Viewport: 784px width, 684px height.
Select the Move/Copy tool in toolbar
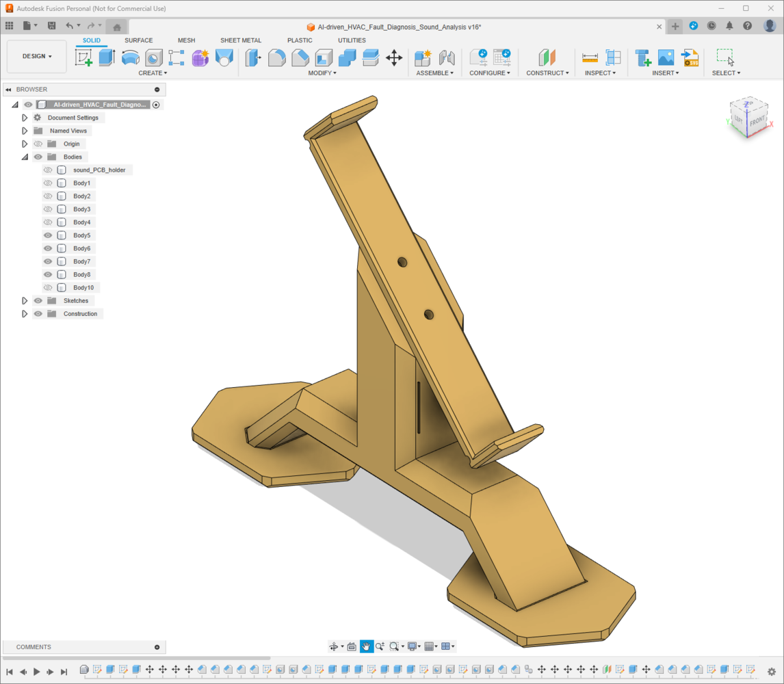(x=394, y=57)
